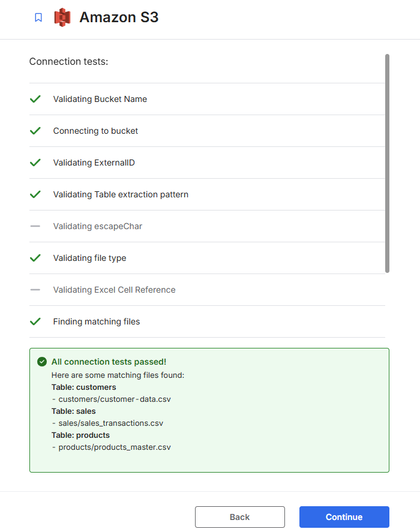Click the green checkmark for Validating Bucket Name
Image resolution: width=420 pixels, height=529 pixels.
[x=35, y=99]
